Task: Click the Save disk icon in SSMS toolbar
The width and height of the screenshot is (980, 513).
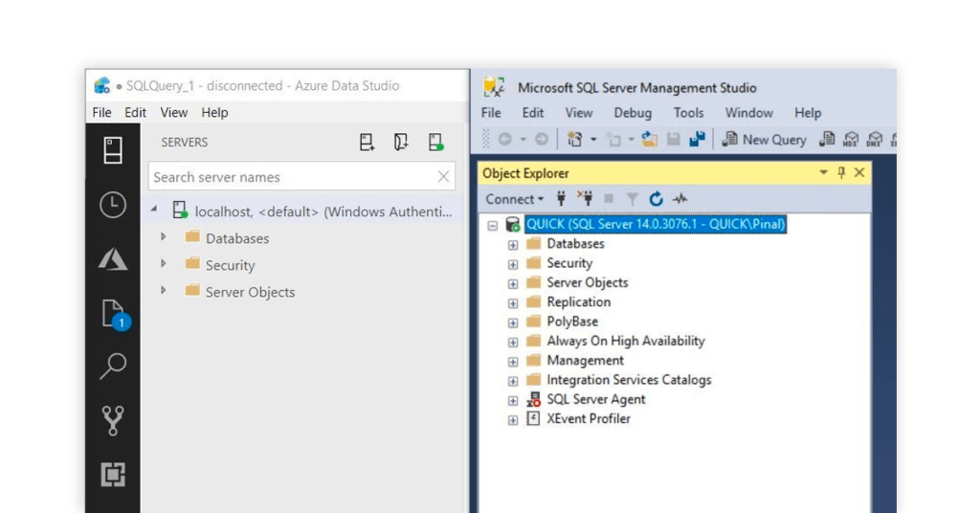Action: coord(673,140)
